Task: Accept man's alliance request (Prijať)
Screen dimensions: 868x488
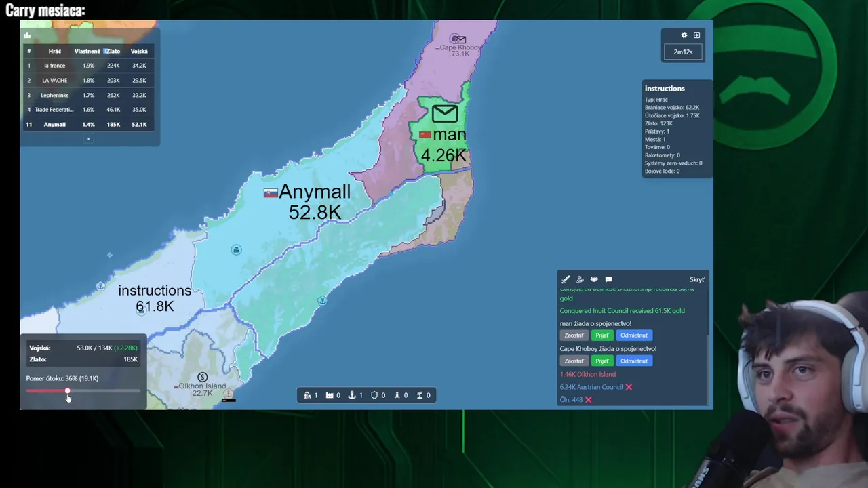Action: [x=602, y=335]
